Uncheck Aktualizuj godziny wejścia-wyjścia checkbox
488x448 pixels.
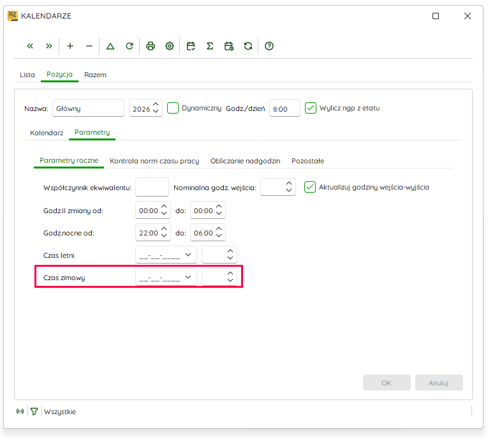pyautogui.click(x=310, y=187)
